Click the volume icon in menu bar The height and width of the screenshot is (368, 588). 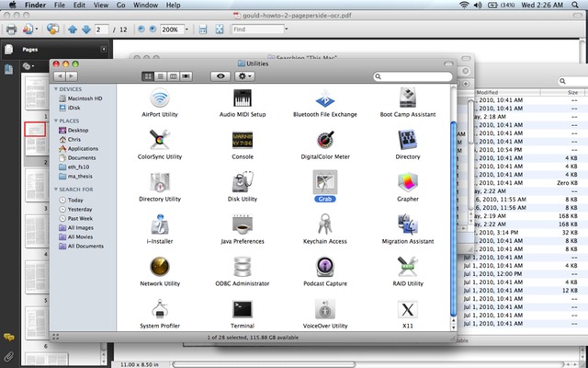(478, 5)
